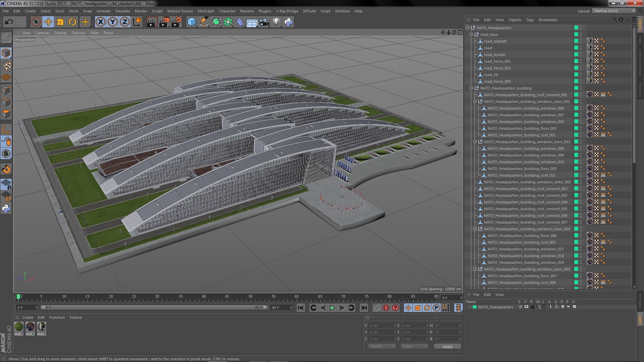
Task: Collapse the road_base group
Action: click(x=471, y=35)
